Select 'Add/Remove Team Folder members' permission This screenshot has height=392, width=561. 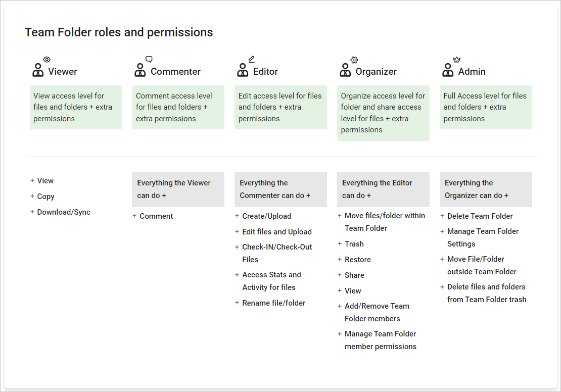click(377, 312)
